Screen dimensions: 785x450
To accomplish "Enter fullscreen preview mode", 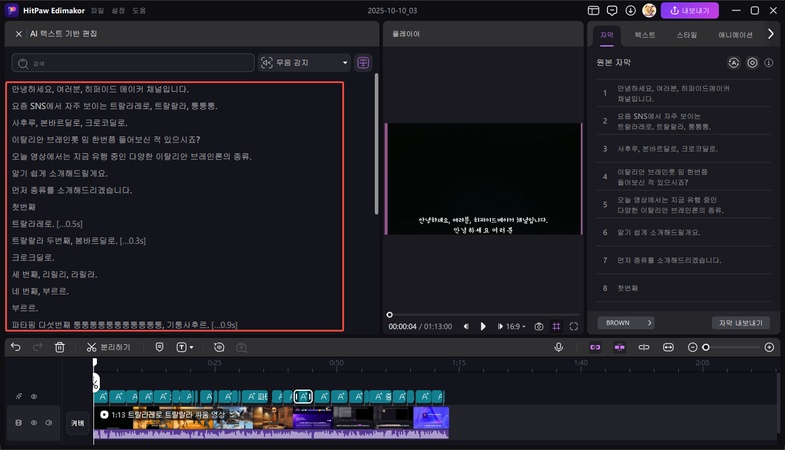I will (574, 326).
